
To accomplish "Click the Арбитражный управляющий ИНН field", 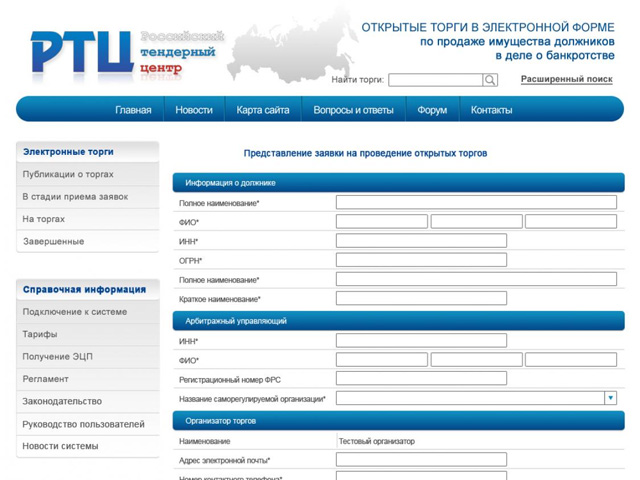I will pos(421,340).
